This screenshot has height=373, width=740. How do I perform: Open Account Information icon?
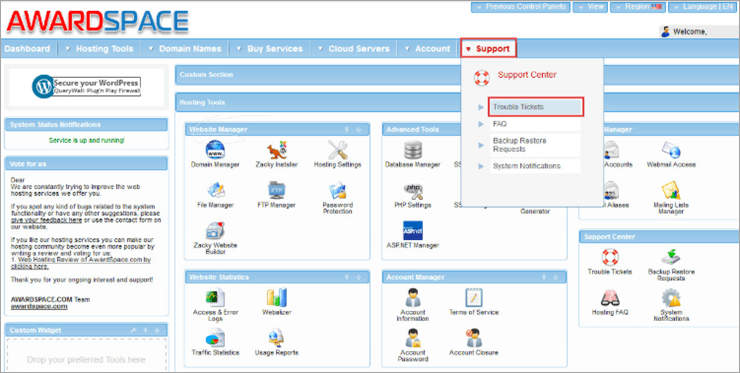coord(412,298)
